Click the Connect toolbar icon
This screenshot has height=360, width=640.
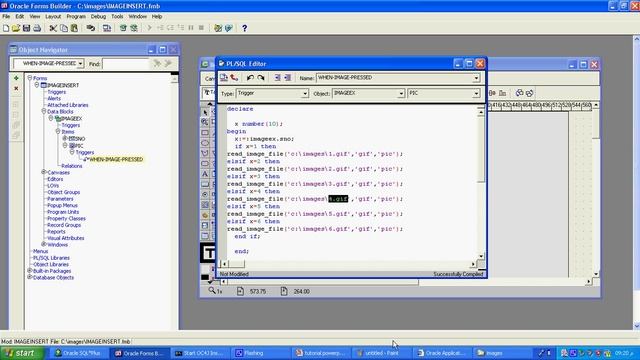tap(91, 28)
